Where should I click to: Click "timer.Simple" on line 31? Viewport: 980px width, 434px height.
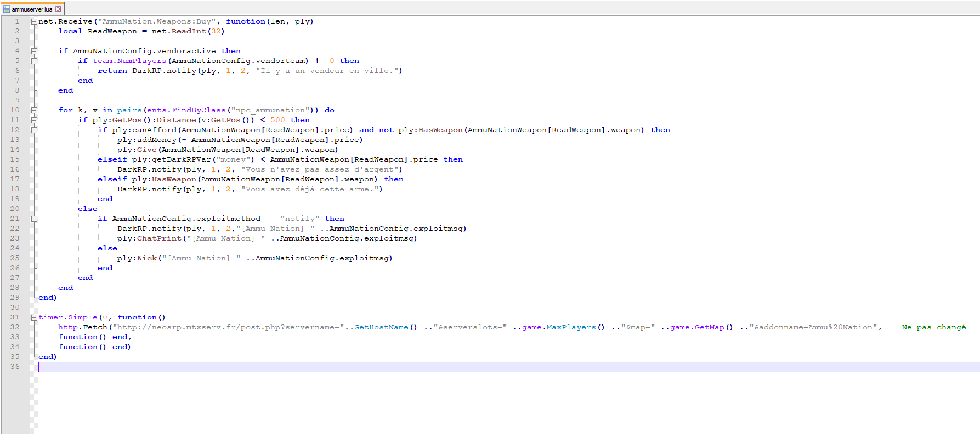tap(68, 317)
